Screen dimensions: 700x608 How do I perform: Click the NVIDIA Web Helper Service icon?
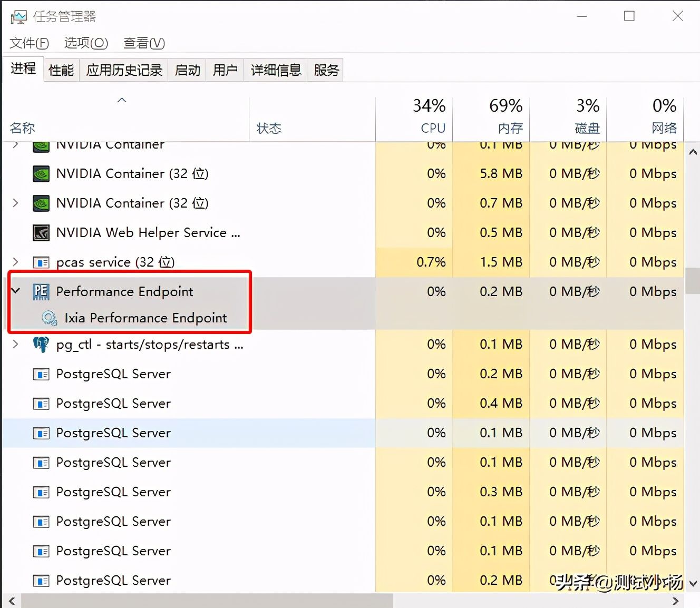pos(41,232)
